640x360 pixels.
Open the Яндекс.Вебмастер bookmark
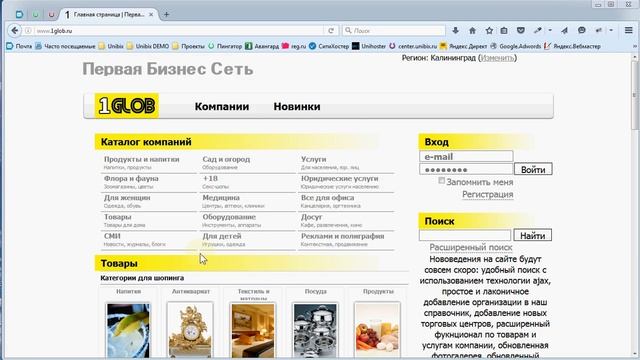tap(572, 46)
